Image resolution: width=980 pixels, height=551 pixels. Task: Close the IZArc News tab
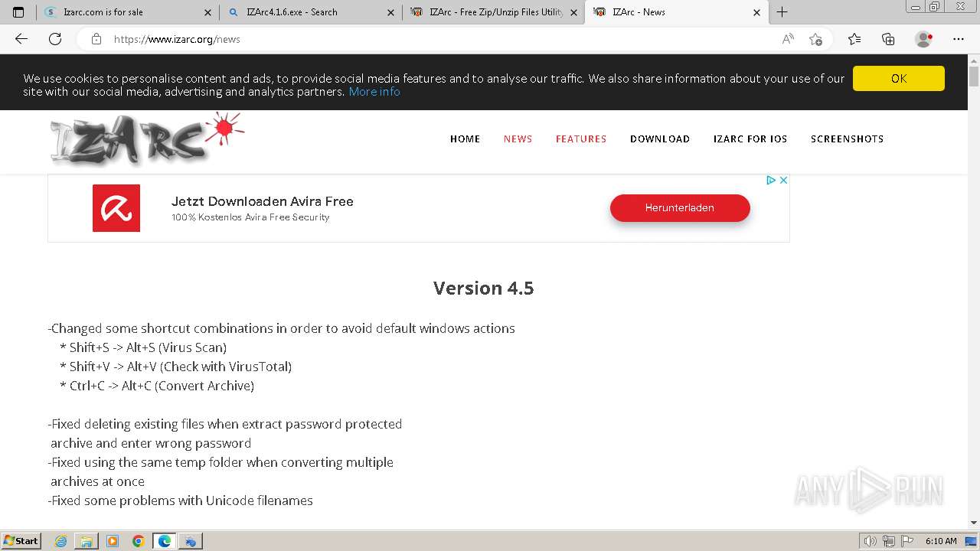(756, 12)
